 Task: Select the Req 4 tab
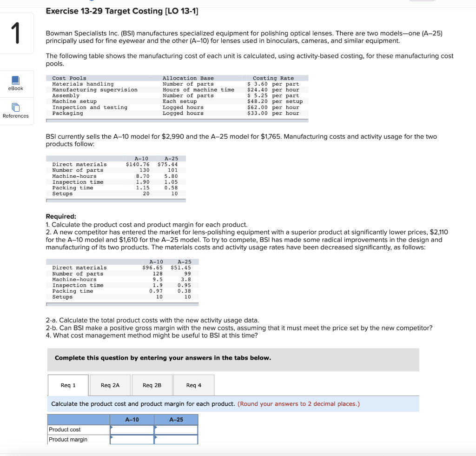[x=193, y=385]
